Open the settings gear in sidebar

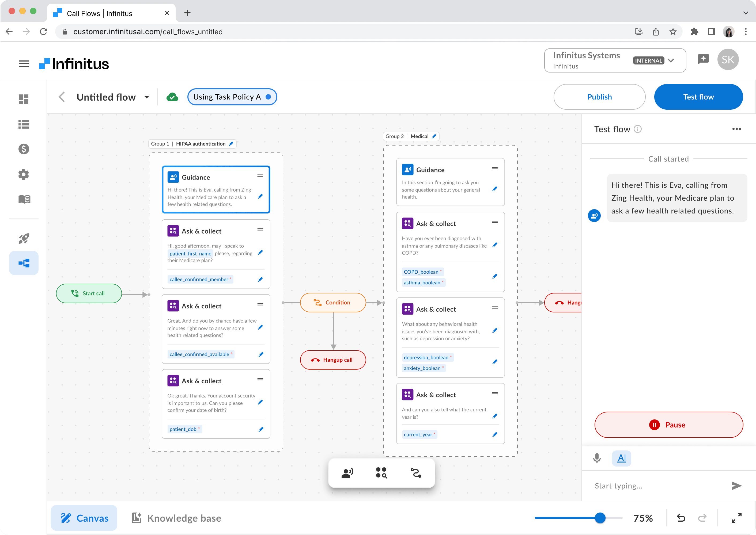[x=24, y=174]
